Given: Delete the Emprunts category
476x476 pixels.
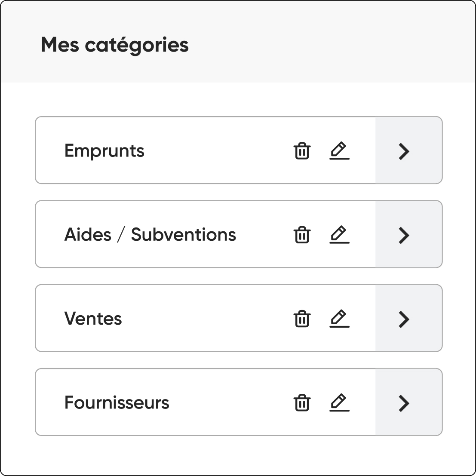Looking at the screenshot, I should click(x=302, y=150).
